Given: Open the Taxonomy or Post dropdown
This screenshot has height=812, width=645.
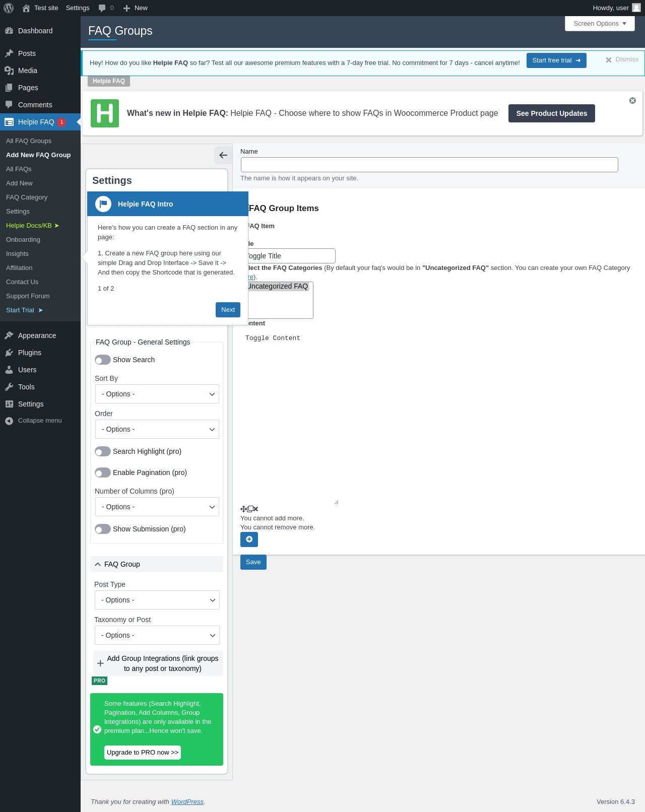Looking at the screenshot, I should pyautogui.click(x=157, y=635).
